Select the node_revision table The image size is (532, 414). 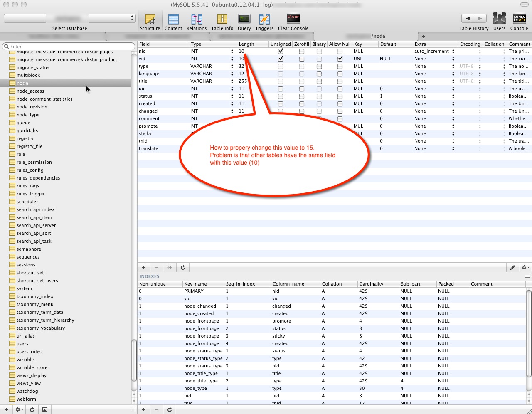coord(32,107)
